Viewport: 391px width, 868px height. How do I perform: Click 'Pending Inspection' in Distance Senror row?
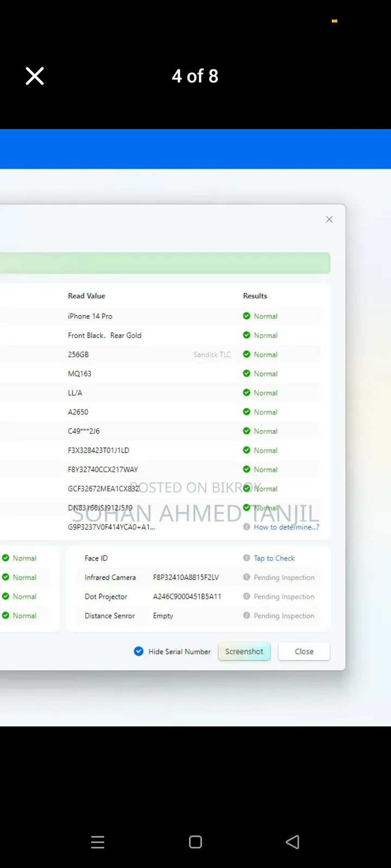[x=284, y=616]
